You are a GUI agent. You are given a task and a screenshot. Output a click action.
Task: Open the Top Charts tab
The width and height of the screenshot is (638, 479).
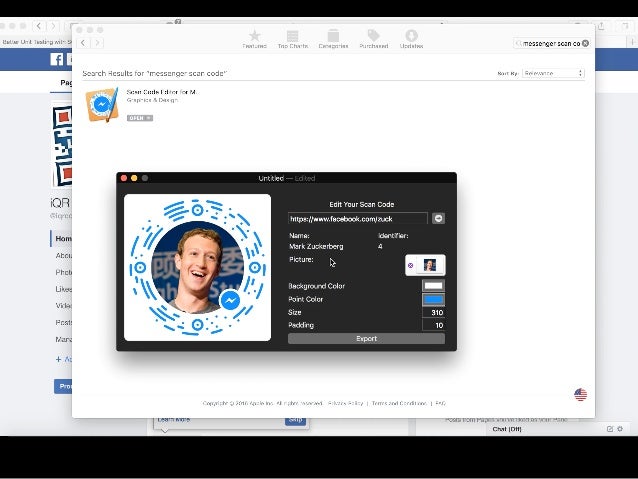coord(293,39)
